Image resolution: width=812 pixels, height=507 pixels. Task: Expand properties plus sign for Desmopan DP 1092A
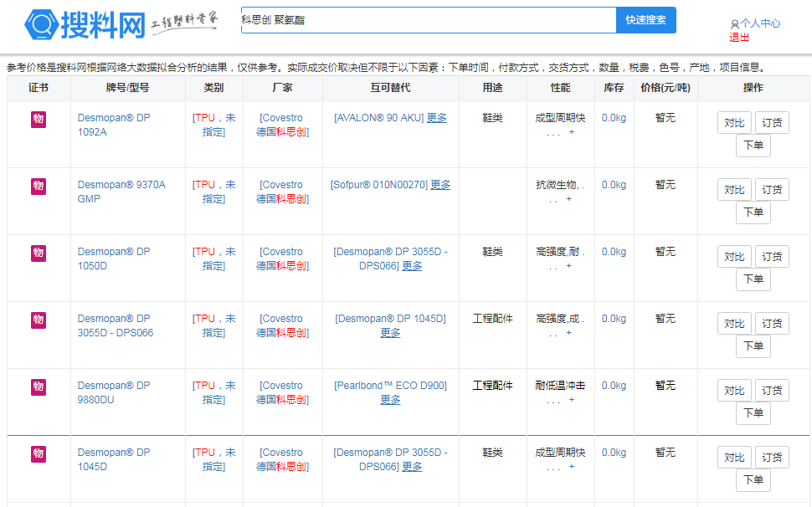(572, 132)
